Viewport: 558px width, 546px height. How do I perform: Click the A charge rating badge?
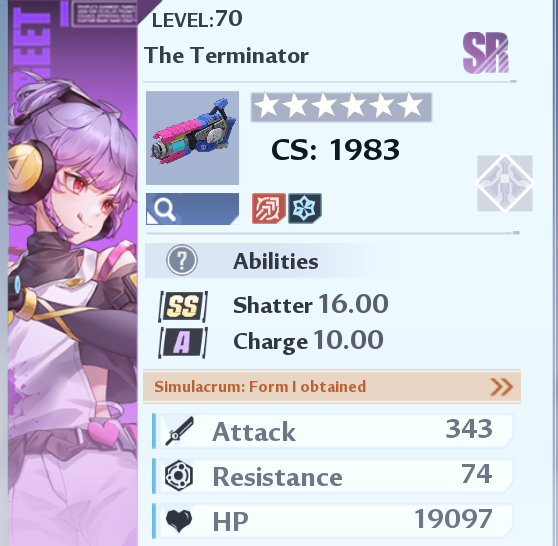point(183,343)
